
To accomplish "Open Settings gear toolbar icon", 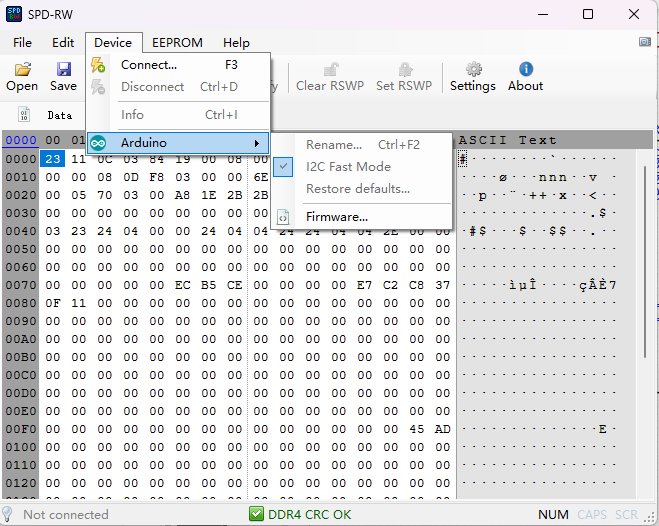I will [473, 69].
